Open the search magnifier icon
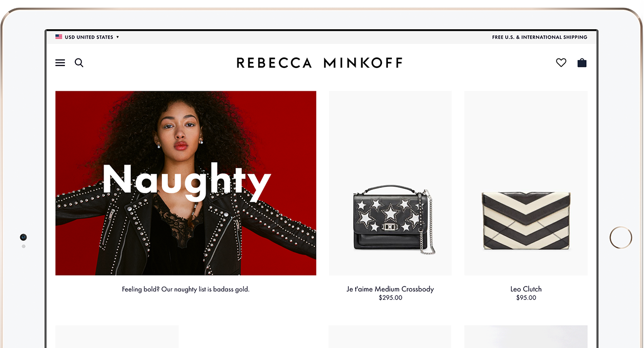This screenshot has height=348, width=644. tap(79, 63)
